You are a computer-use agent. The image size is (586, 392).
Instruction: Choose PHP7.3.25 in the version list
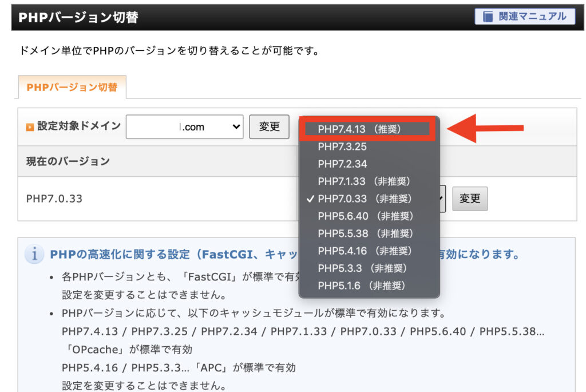coord(342,146)
